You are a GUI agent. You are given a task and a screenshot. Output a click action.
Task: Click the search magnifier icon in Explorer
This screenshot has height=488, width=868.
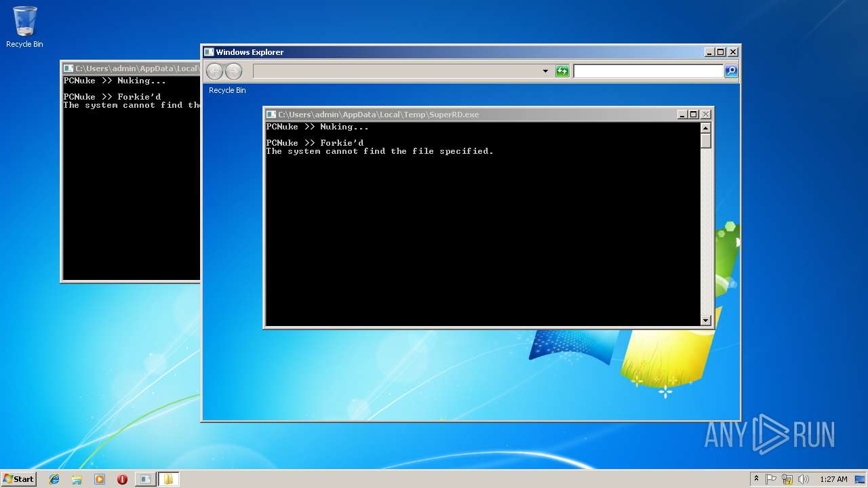coord(731,71)
